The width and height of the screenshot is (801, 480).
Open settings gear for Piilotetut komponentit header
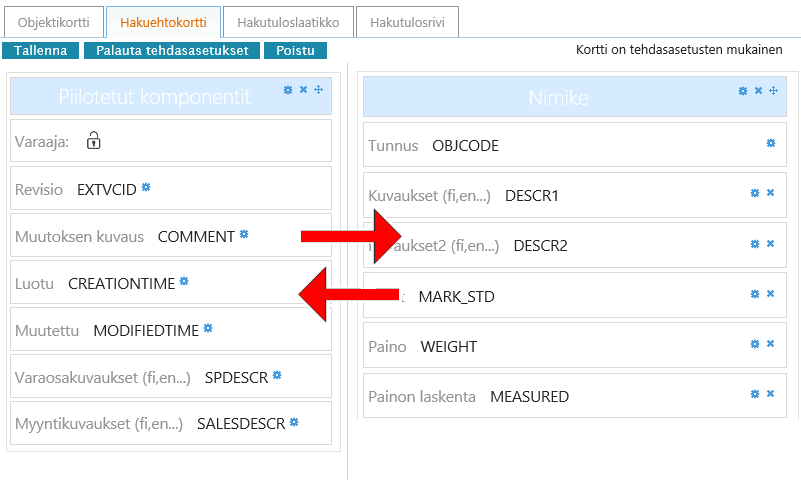[x=288, y=90]
